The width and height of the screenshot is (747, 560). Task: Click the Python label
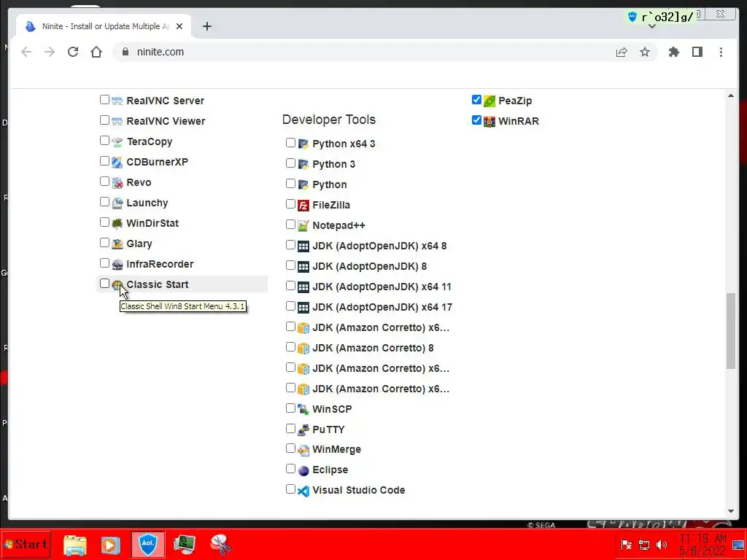(330, 184)
